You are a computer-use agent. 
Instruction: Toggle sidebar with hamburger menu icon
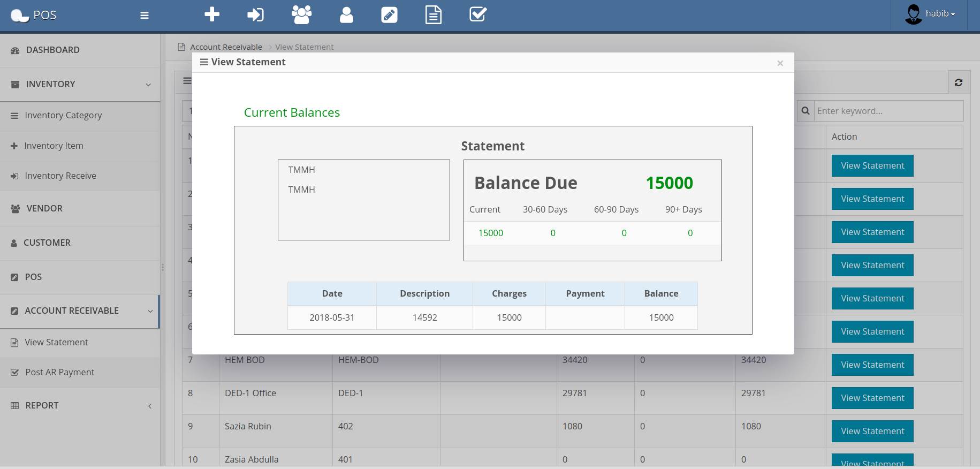pos(145,16)
